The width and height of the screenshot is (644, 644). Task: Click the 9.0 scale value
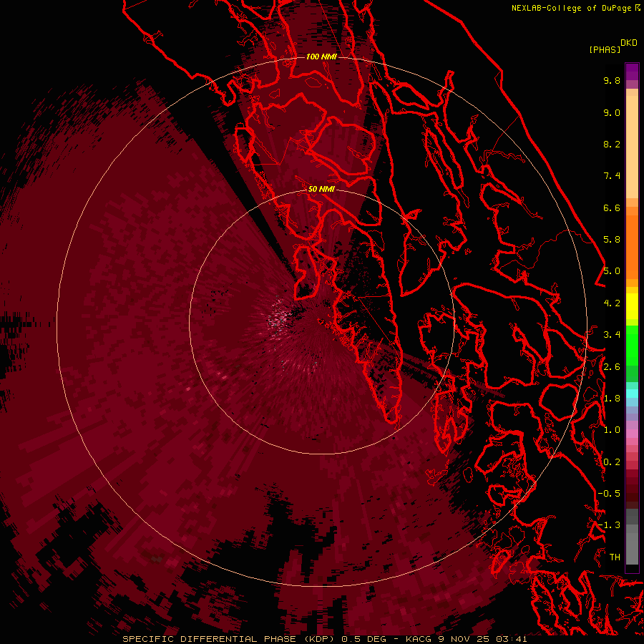(612, 112)
